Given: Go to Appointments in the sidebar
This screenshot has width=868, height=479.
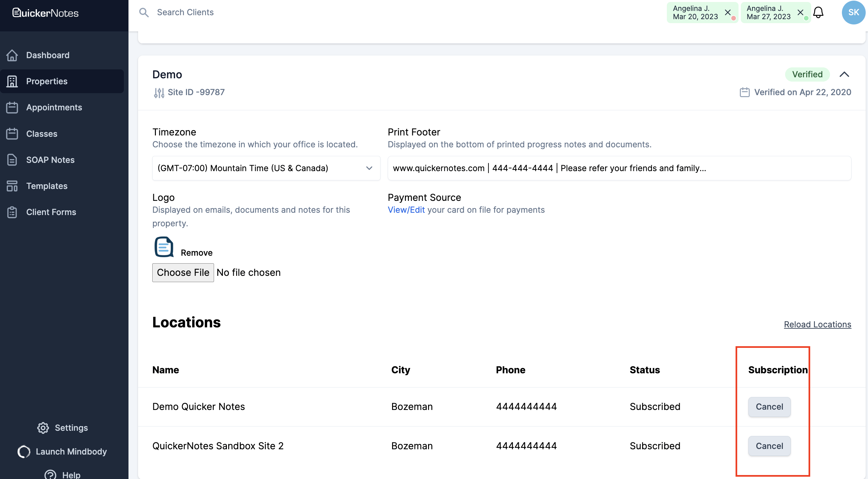Looking at the screenshot, I should (x=54, y=108).
